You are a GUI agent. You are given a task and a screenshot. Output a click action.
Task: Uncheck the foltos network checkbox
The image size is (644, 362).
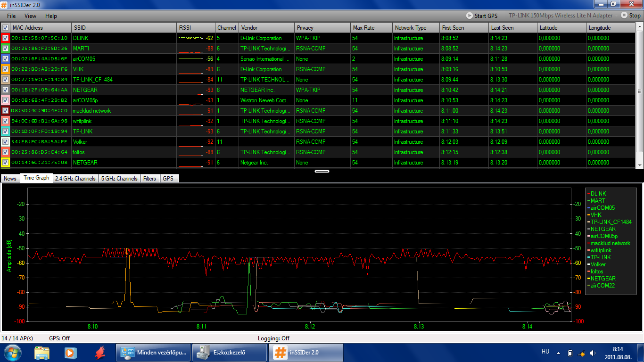click(x=5, y=152)
